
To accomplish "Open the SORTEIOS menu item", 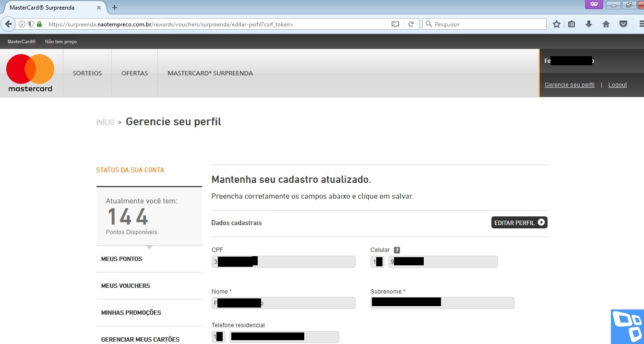I will point(87,73).
